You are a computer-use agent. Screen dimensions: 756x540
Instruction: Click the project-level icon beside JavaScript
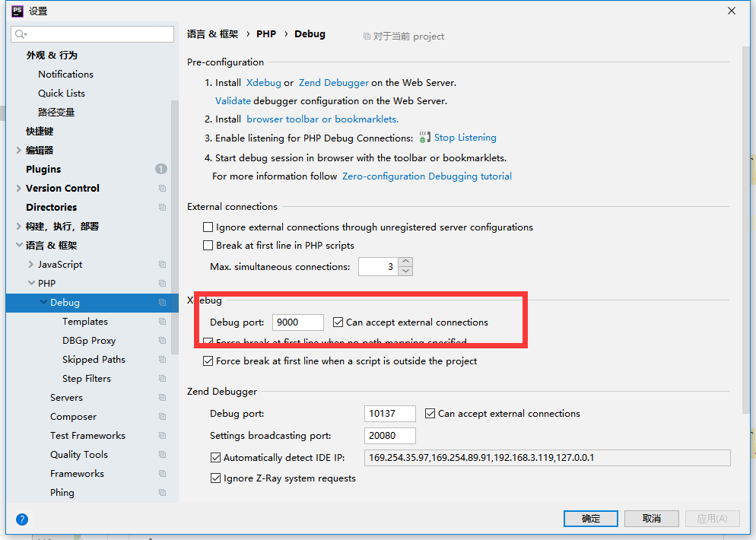click(x=163, y=265)
